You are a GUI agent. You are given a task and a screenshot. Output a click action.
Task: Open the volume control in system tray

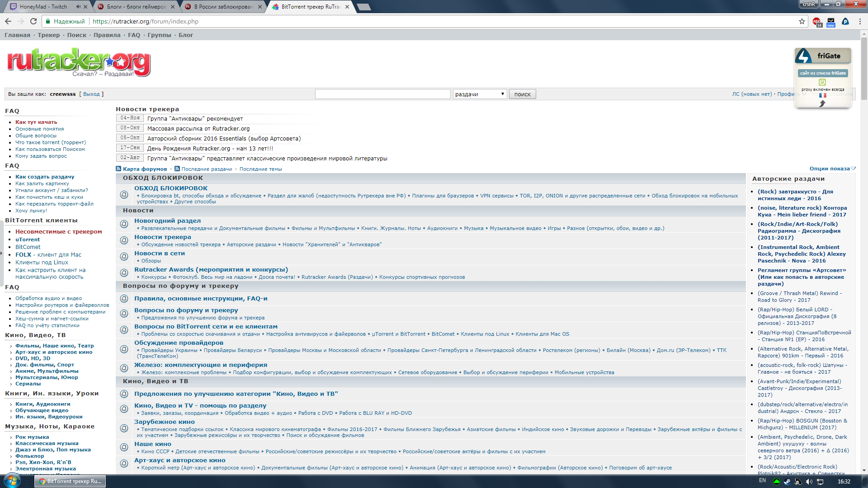tap(809, 482)
